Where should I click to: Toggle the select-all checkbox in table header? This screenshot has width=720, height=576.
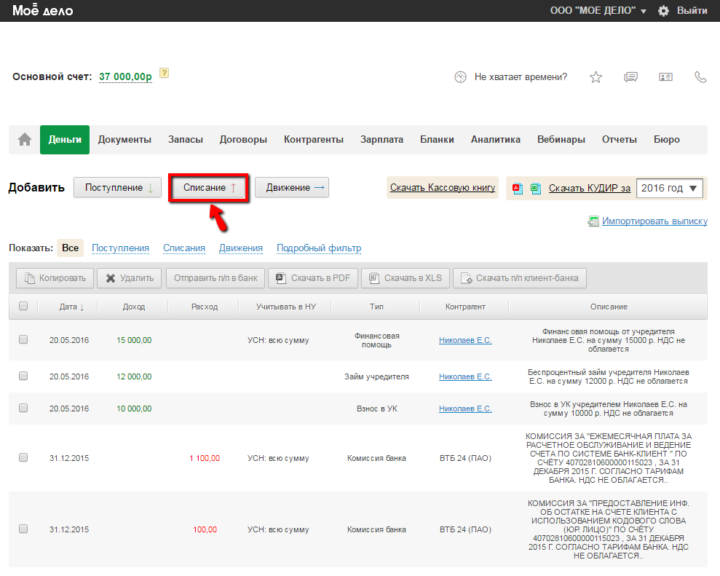tap(23, 307)
